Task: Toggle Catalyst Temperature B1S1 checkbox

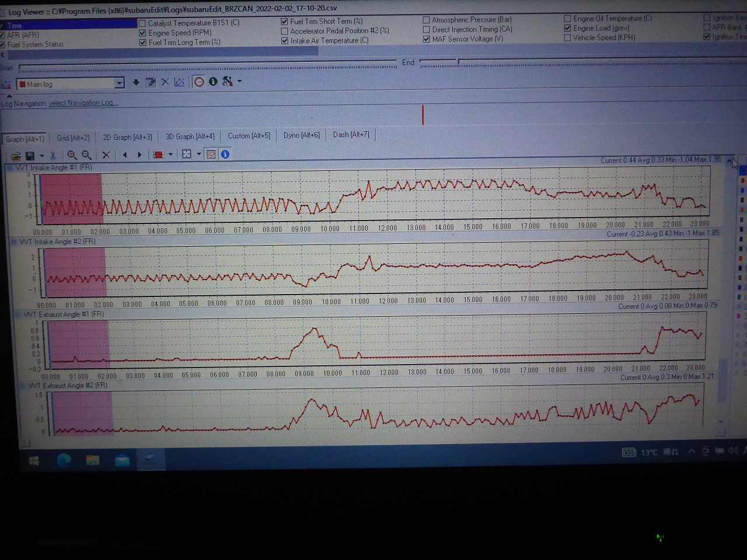Action: pos(142,23)
